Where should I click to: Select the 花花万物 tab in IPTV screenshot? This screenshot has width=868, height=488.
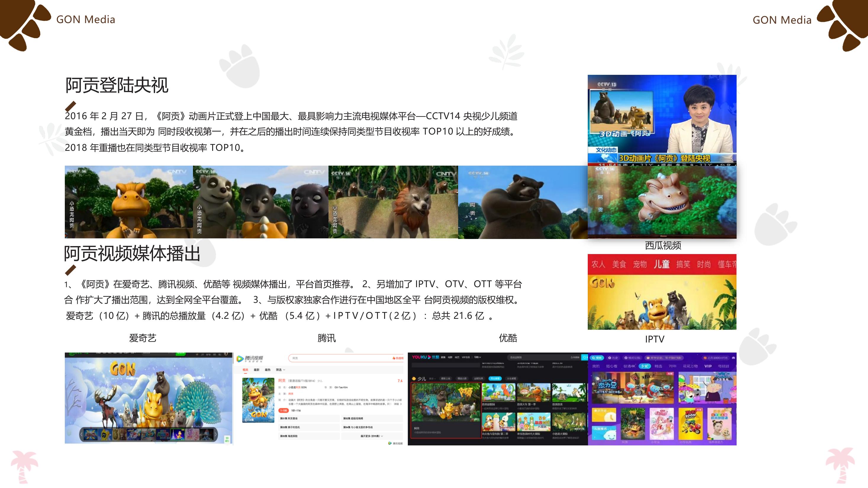[x=691, y=366]
